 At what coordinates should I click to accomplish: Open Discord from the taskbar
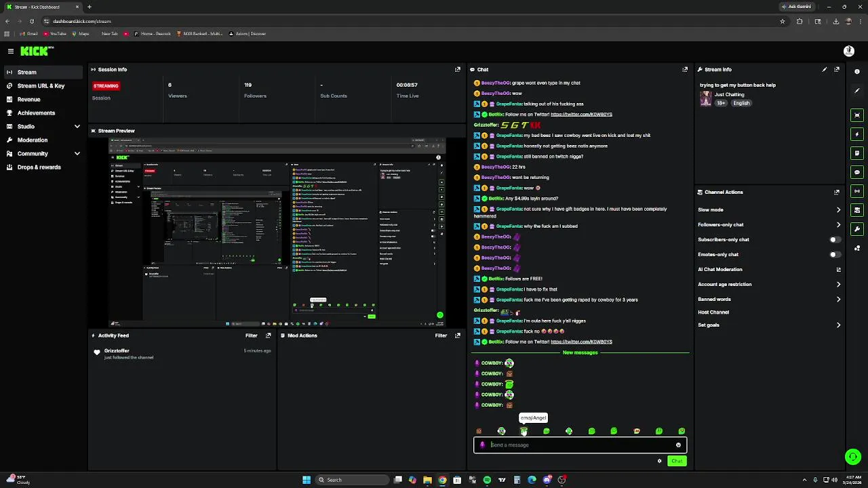[547, 480]
